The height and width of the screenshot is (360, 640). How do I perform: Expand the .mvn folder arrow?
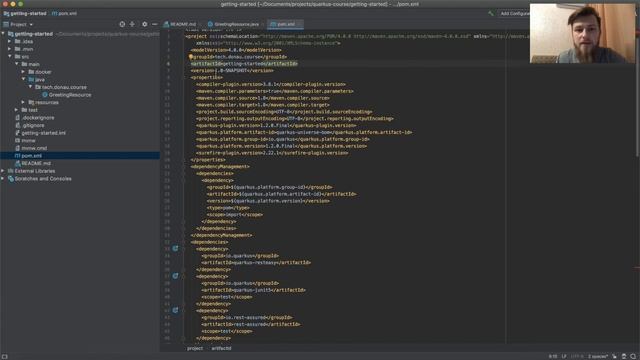pos(10,49)
